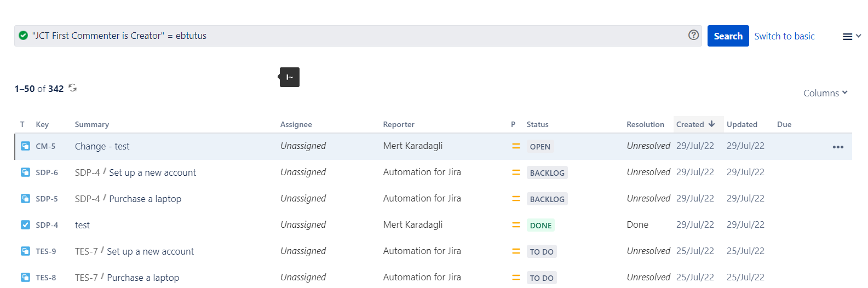The width and height of the screenshot is (868, 288).
Task: Open TES-9 'Set up a new account' summary
Action: (150, 251)
